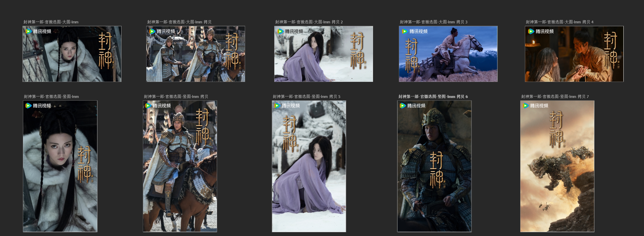Select artboard label '大图-lmm 拷贝' without number
Image resolution: width=644 pixels, height=236 pixels.
pyautogui.click(x=179, y=22)
